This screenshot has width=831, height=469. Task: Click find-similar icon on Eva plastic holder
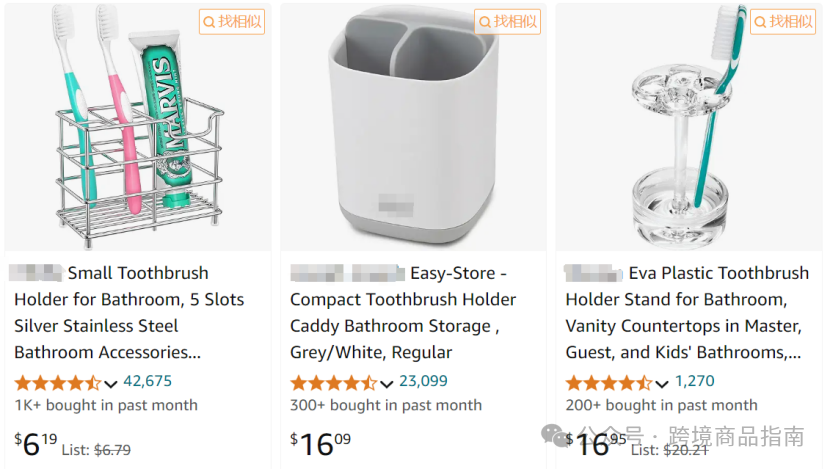tap(783, 22)
